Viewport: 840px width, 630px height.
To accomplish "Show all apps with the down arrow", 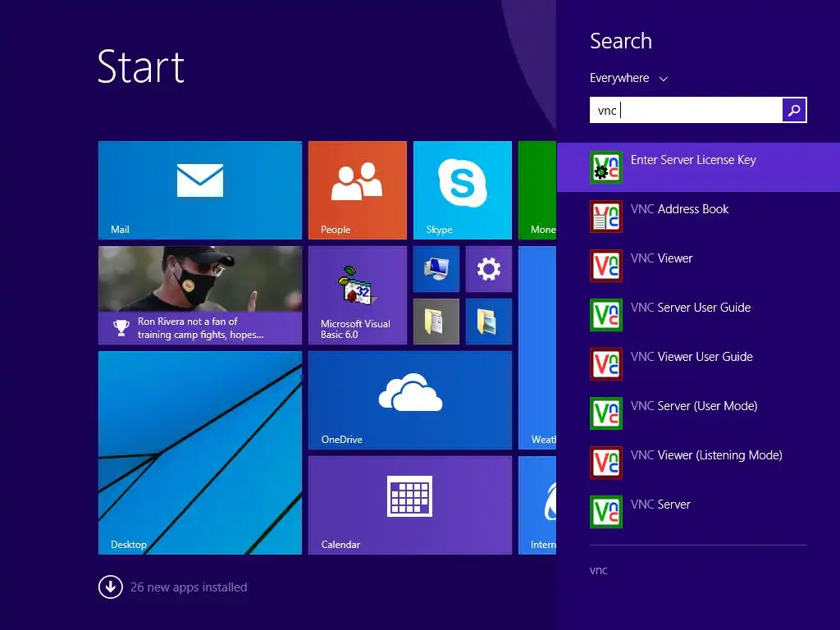I will (x=111, y=587).
